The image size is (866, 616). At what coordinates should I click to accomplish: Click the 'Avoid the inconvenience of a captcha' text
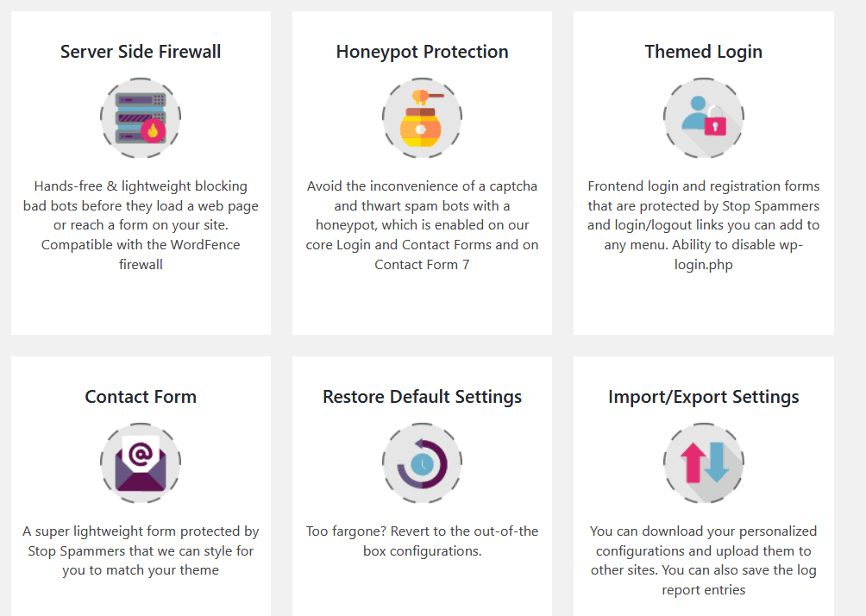tap(422, 186)
